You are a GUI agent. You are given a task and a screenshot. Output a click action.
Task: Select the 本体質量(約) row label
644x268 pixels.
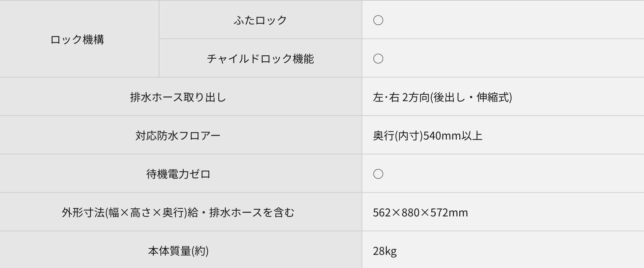pyautogui.click(x=178, y=251)
